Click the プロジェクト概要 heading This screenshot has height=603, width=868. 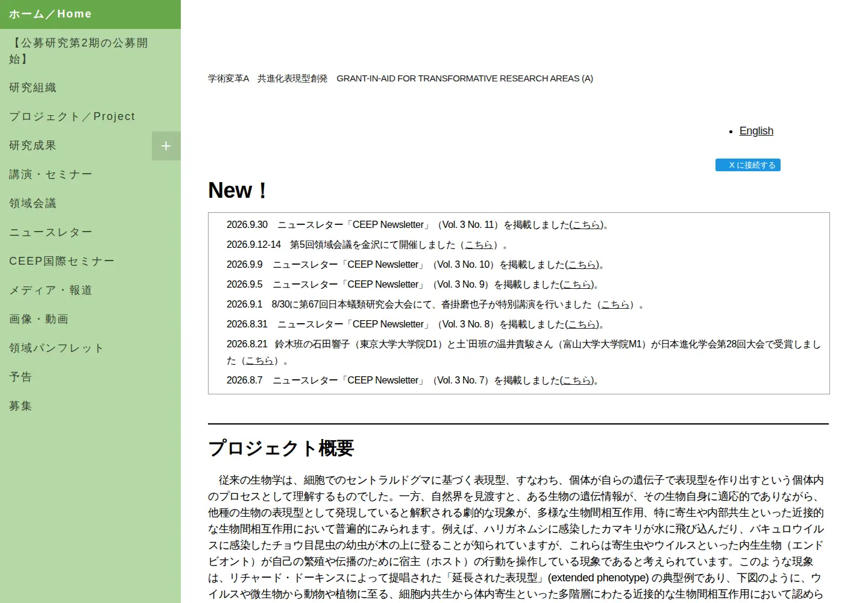pyautogui.click(x=281, y=448)
